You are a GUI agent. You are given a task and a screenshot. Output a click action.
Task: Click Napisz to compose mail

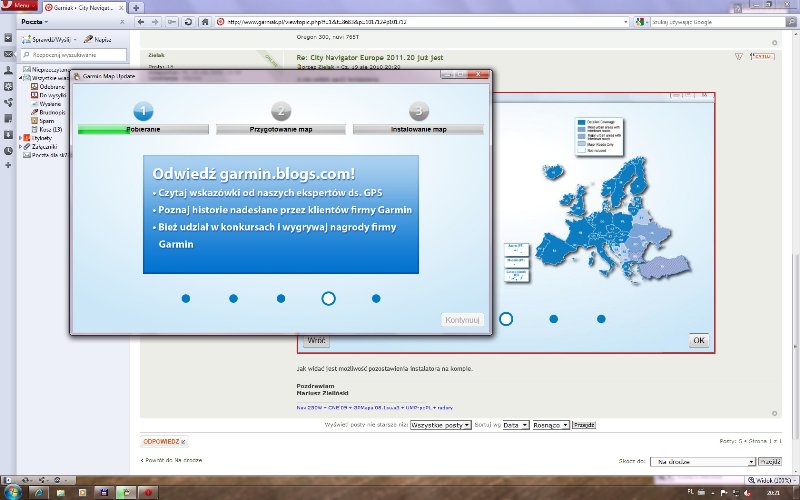(x=97, y=39)
